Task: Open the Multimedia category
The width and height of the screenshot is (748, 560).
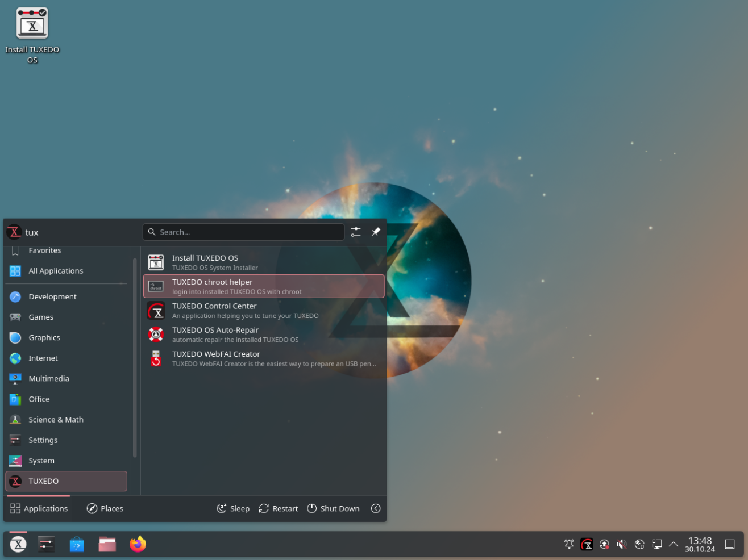Action: (67, 378)
